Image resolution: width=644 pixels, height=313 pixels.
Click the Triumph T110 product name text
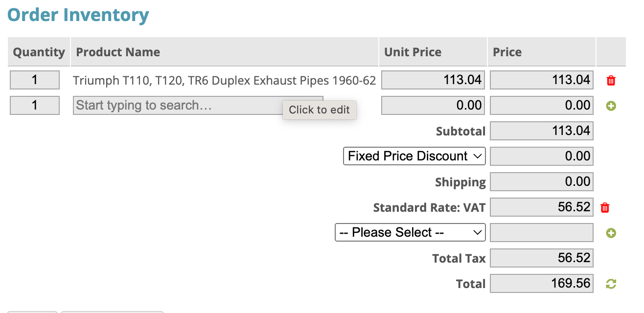pos(224,81)
